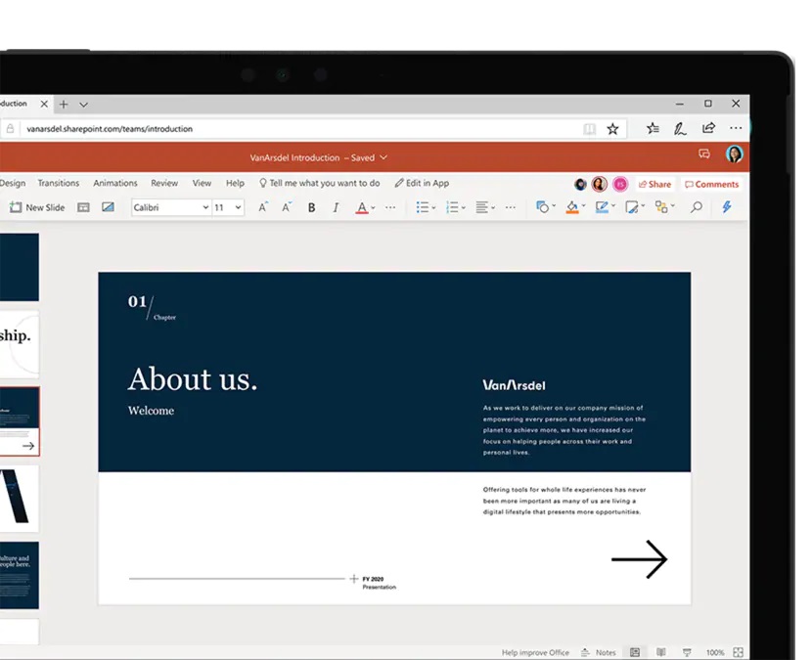Expand the numbering style dropdown arrow
The width and height of the screenshot is (812, 660).
point(464,208)
